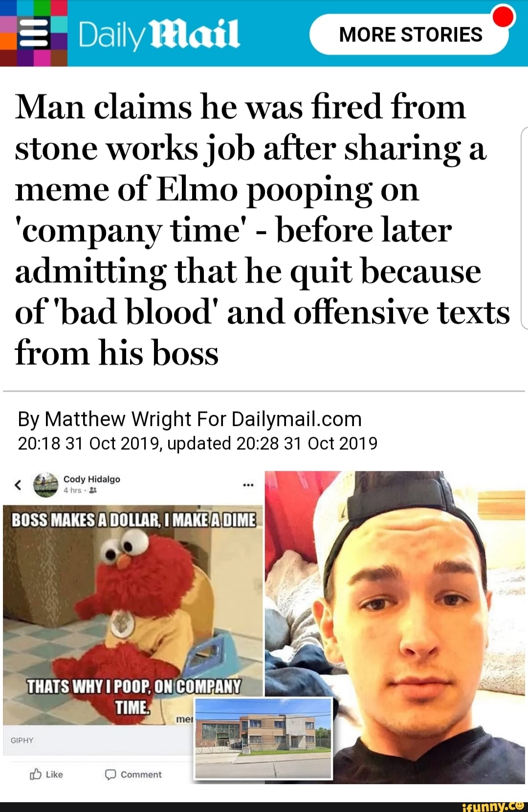Open the GIPHY source label

[x=22, y=740]
